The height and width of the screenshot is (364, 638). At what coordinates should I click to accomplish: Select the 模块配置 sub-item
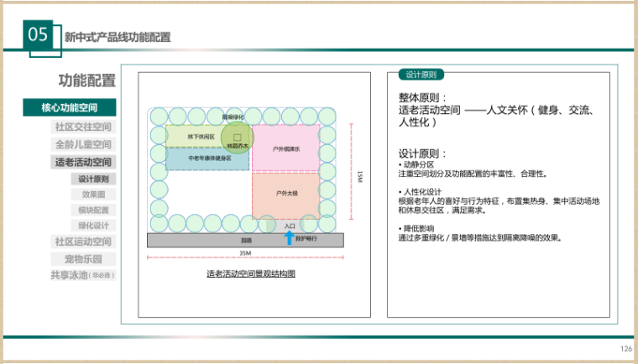click(x=92, y=210)
